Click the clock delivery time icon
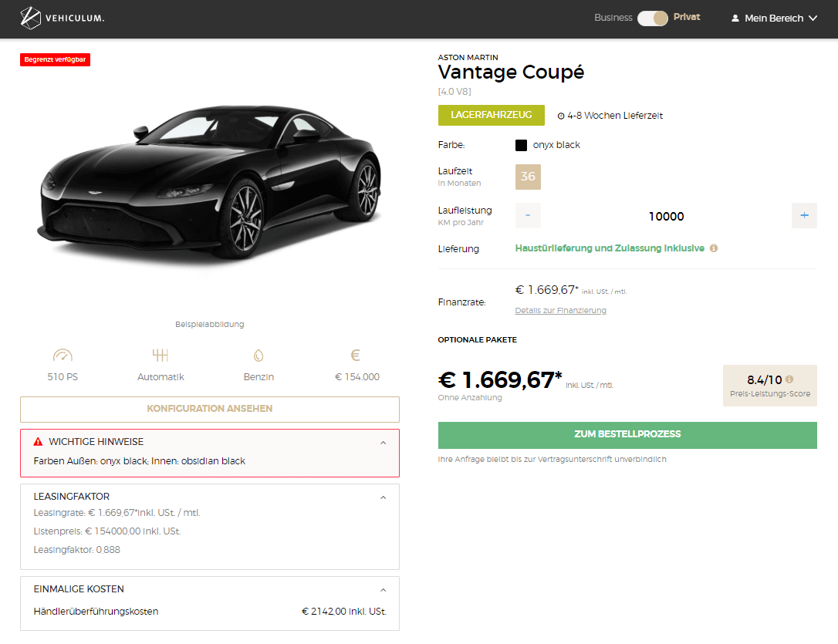Viewport: 838px width, 644px height. [561, 116]
